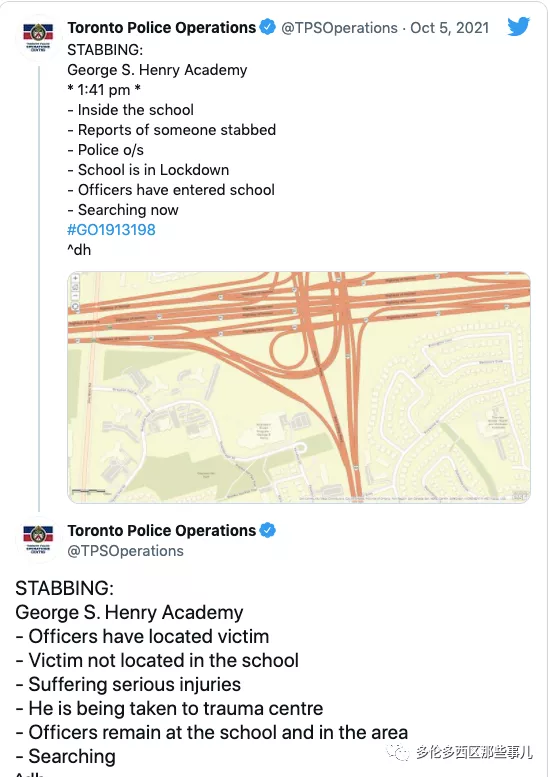Open the @TPSOperations handle in first tweet
Viewport: 550px width, 777px height.
[339, 28]
